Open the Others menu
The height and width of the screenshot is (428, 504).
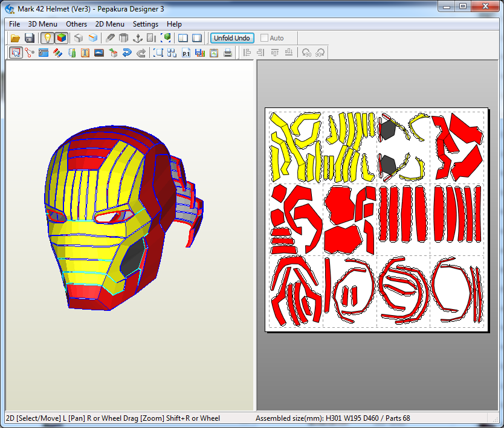pos(77,24)
